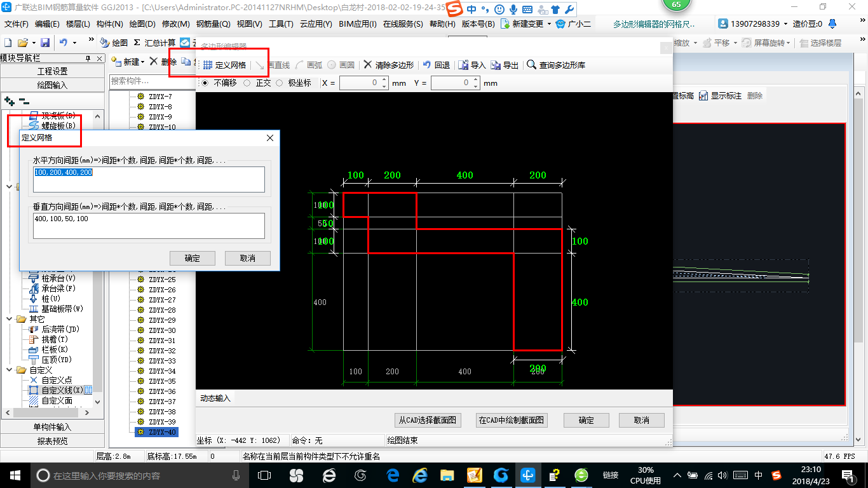Open the Undo history dropdown arrow
The image size is (868, 488).
click(74, 43)
